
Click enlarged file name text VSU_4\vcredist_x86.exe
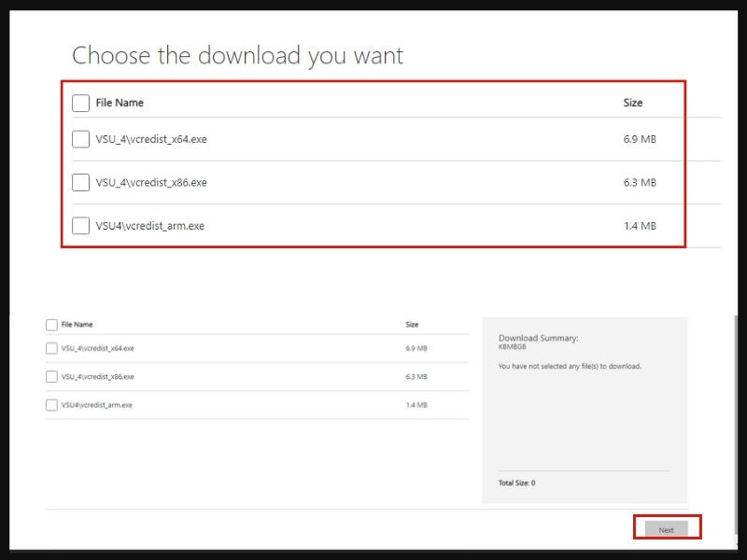[x=151, y=182]
